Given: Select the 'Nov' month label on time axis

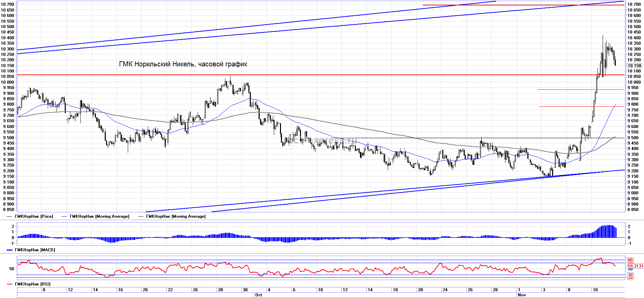Looking at the screenshot, I should point(522,295).
